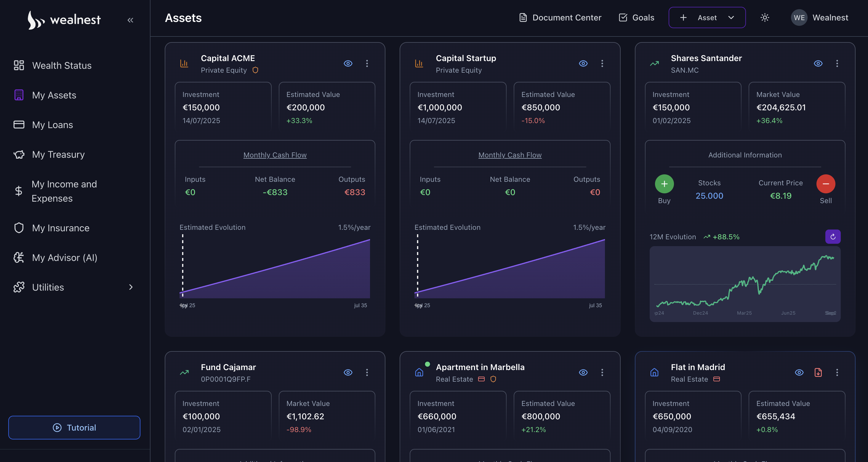Hide the Capital Startup card details
The height and width of the screenshot is (462, 868).
(583, 63)
